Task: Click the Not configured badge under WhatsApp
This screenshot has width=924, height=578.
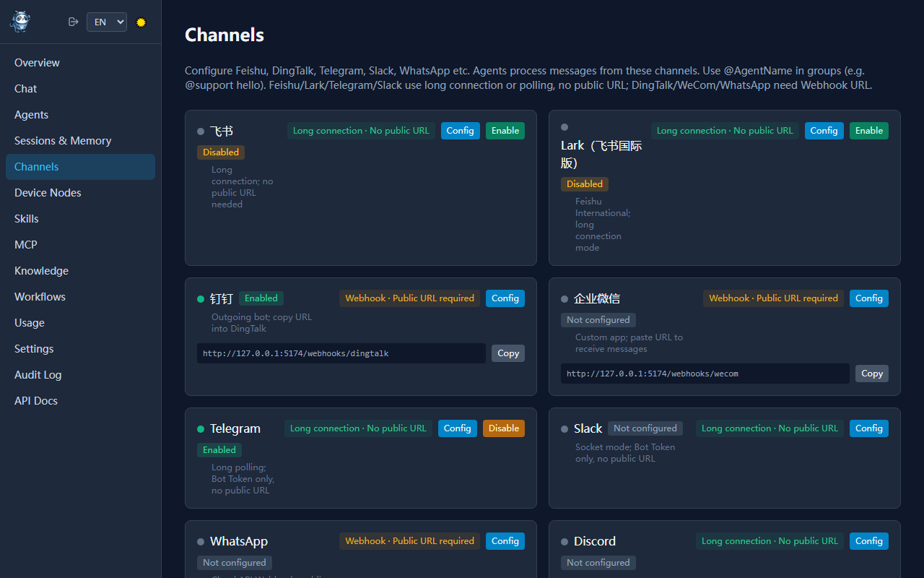Action: [x=235, y=563]
